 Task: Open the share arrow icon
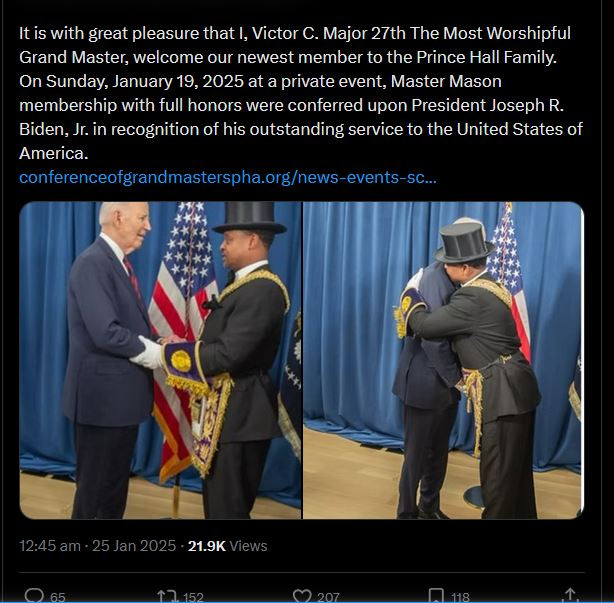(x=570, y=596)
